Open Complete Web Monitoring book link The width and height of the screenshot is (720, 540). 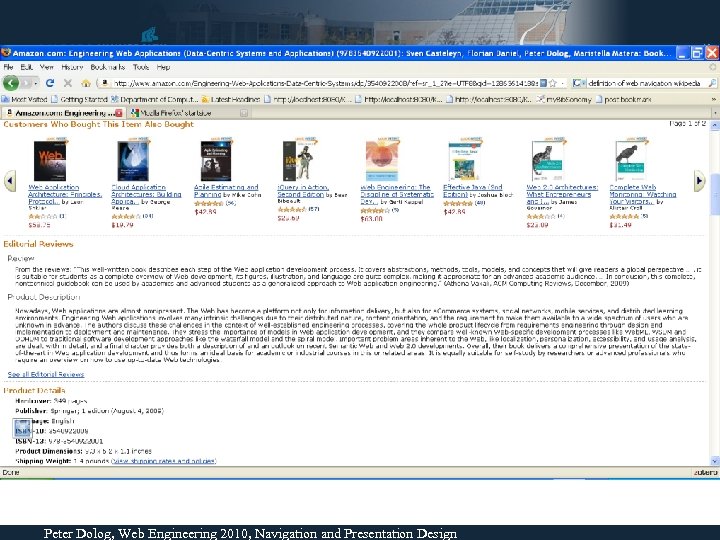click(642, 194)
